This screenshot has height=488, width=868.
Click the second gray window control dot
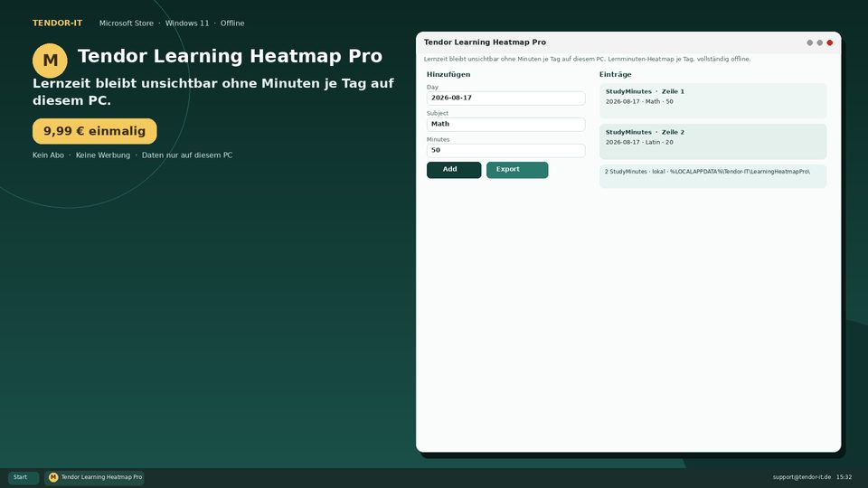820,42
